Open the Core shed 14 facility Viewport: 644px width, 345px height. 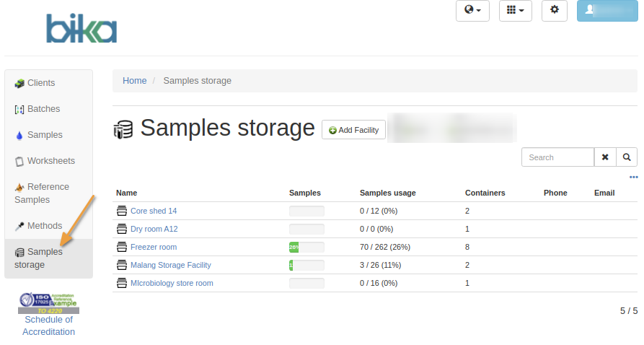[153, 211]
